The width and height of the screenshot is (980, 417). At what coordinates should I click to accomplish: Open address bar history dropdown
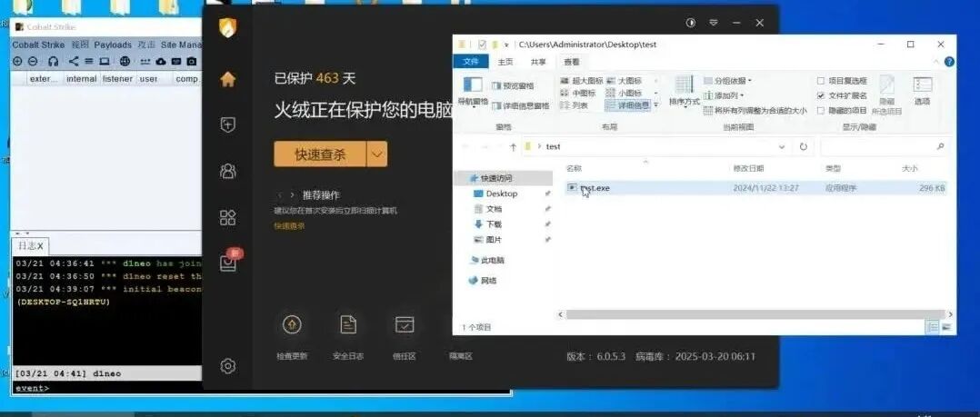782,146
